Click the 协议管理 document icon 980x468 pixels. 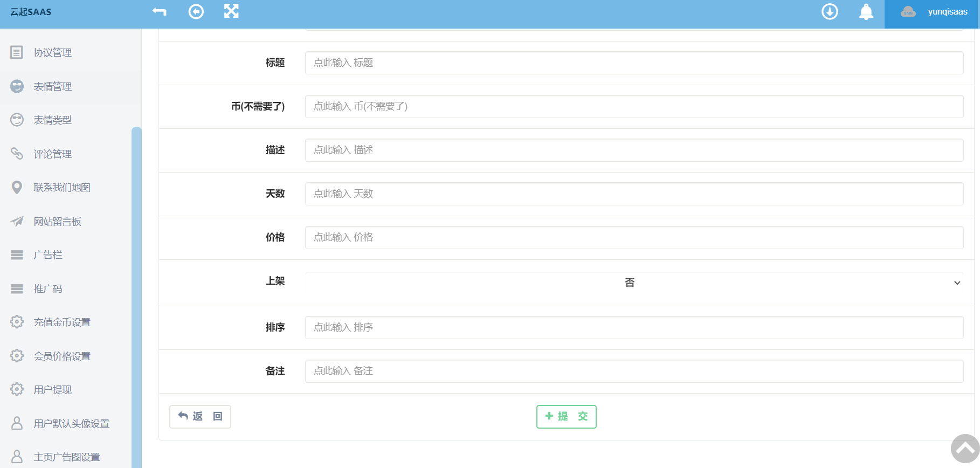coord(17,52)
